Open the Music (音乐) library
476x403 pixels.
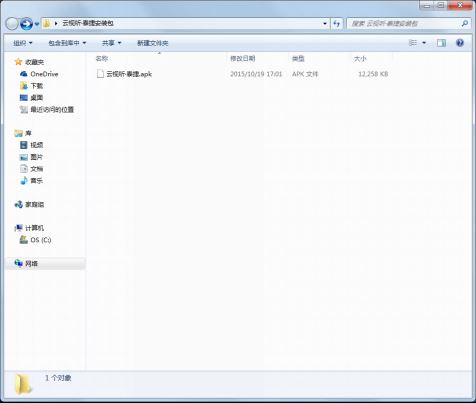[x=37, y=181]
